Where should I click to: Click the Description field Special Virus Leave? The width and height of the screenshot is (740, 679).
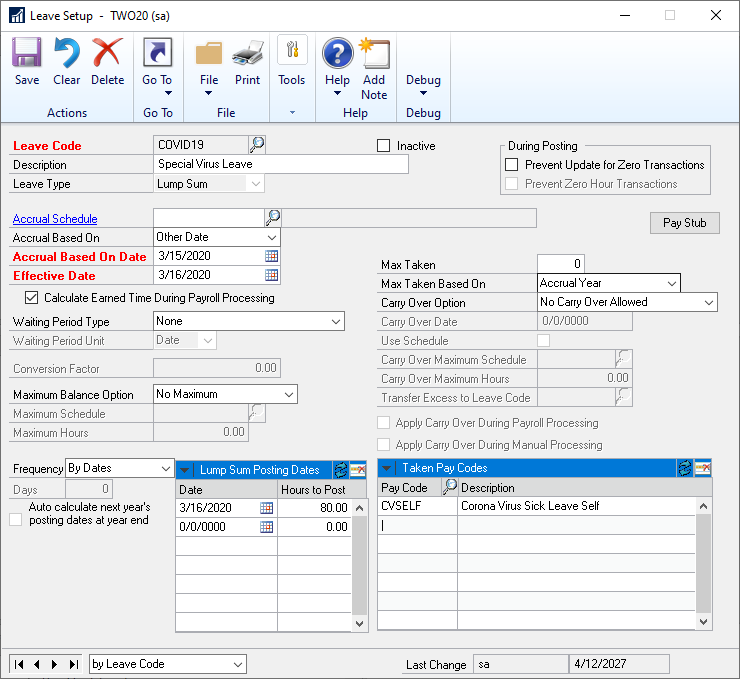pos(281,164)
